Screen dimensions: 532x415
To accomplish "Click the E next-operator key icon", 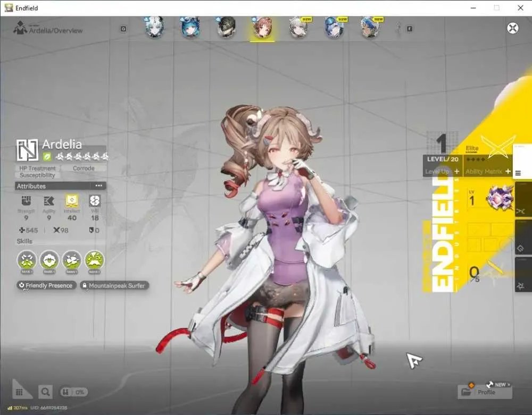I will point(410,29).
